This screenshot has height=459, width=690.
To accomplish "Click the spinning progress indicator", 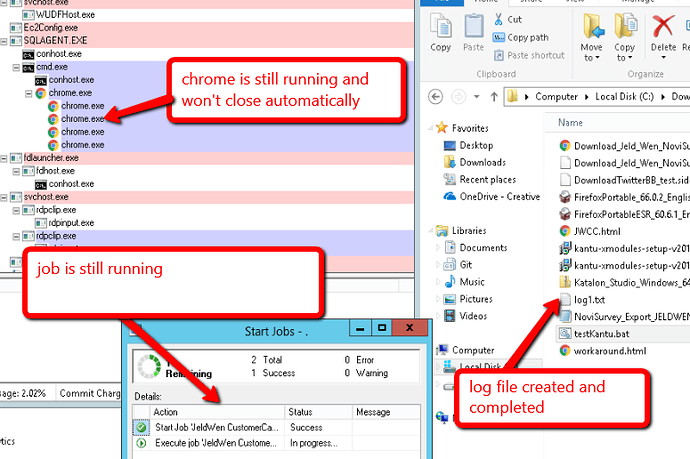I will (149, 367).
